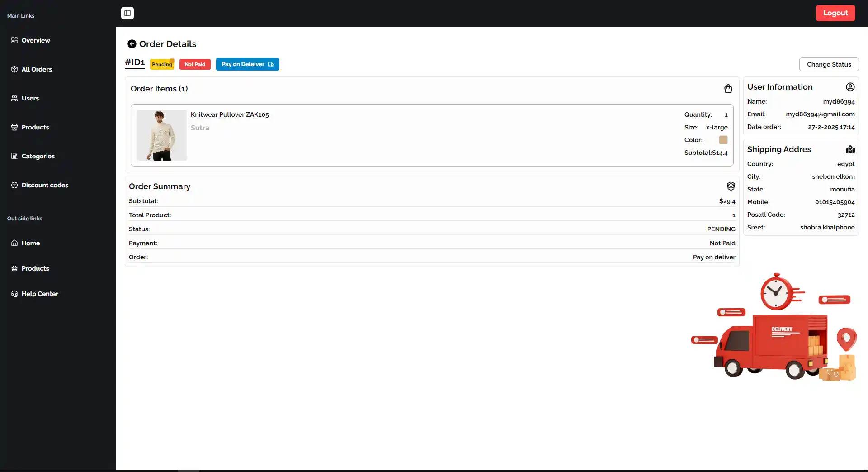Screen dimensions: 868x472
Task: Click the Pay on Deleiver badge
Action: (247, 64)
